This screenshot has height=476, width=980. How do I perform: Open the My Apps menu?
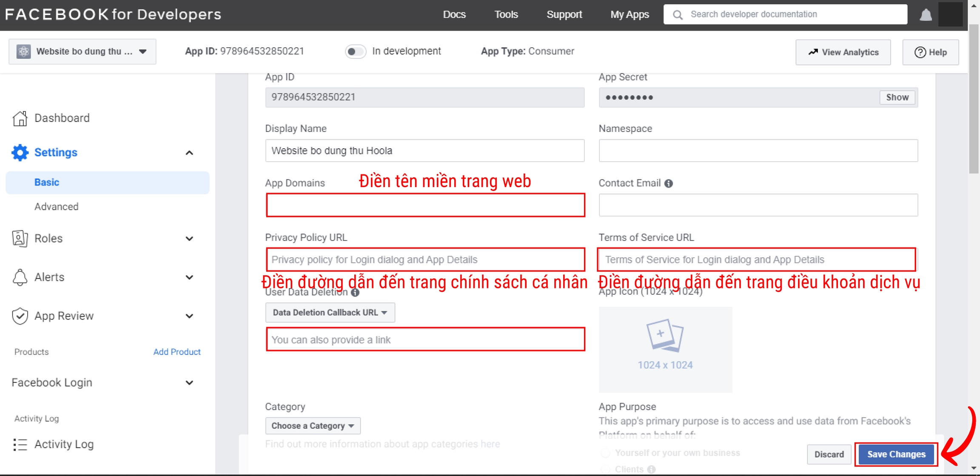tap(630, 14)
